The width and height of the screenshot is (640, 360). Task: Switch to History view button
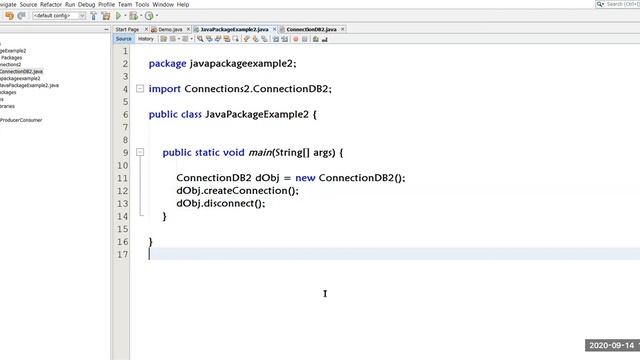[x=146, y=39]
